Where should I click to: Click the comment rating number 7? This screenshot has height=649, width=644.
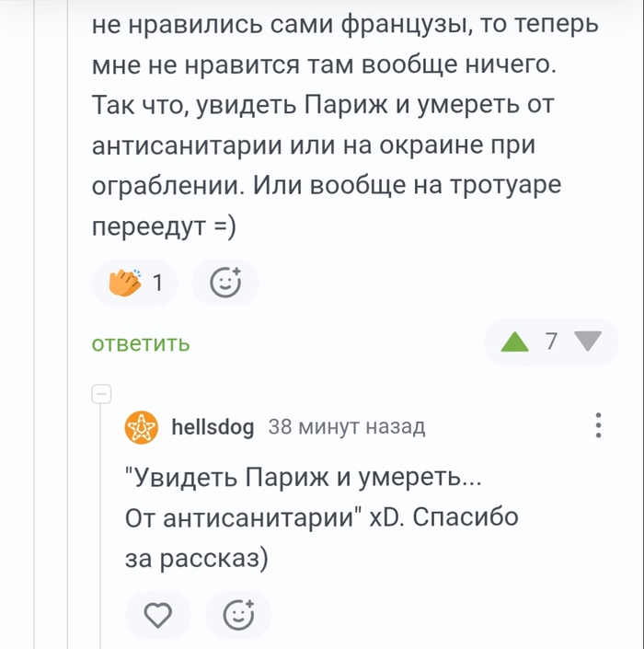coord(550,342)
